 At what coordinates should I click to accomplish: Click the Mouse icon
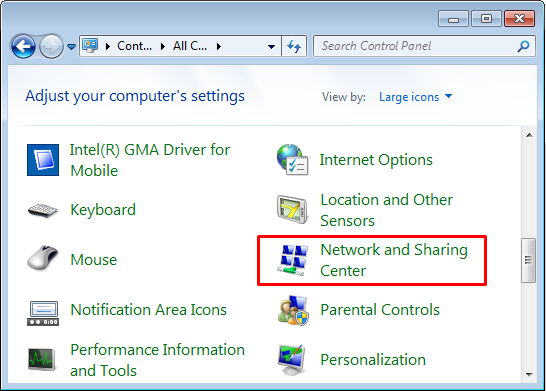[42, 258]
